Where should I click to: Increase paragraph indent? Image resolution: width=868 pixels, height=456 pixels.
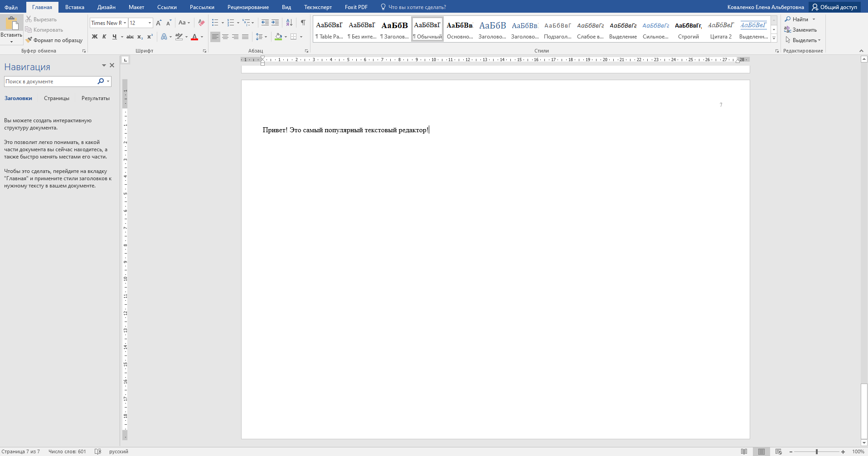[x=275, y=23]
